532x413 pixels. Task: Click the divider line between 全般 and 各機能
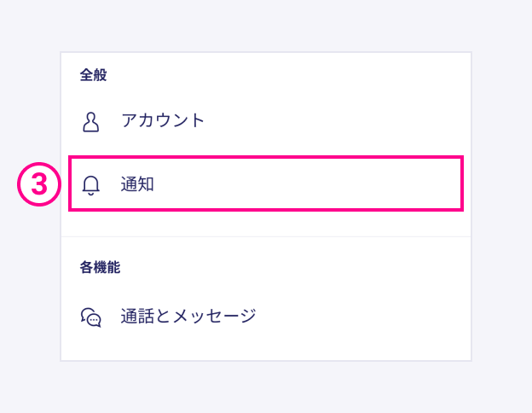pyautogui.click(x=266, y=236)
